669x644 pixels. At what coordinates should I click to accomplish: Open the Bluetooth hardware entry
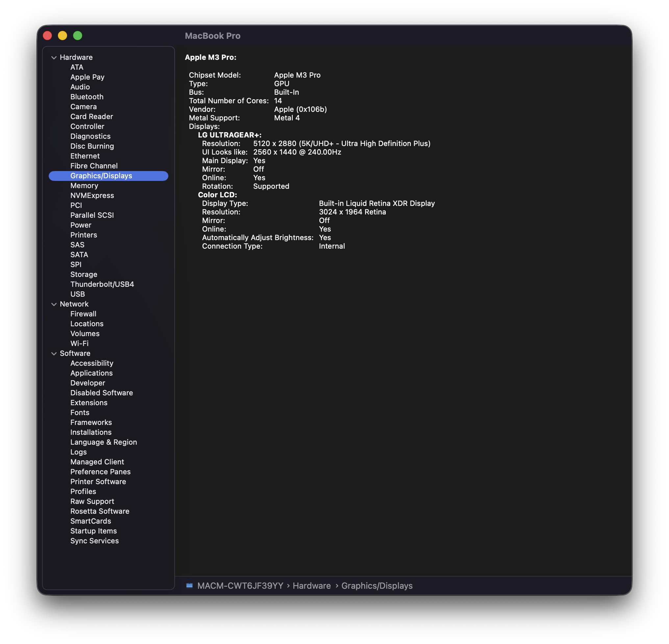coord(87,97)
